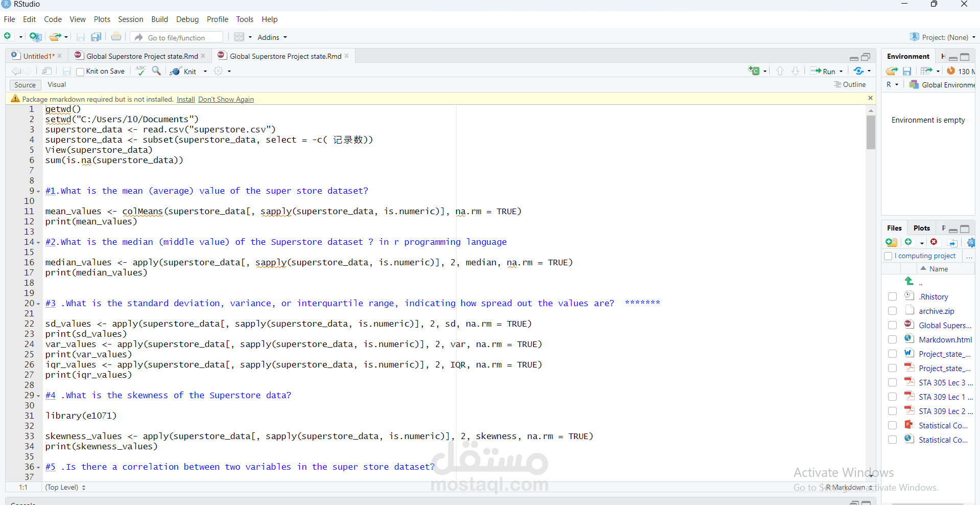Screen dimensions: 980x505
Task: Load workspace in Environment pane
Action: point(892,71)
